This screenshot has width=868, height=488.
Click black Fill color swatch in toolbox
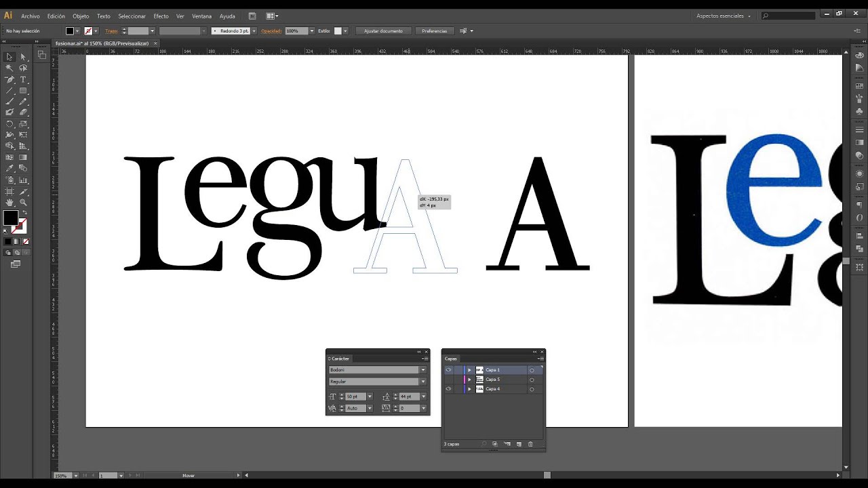(10, 218)
